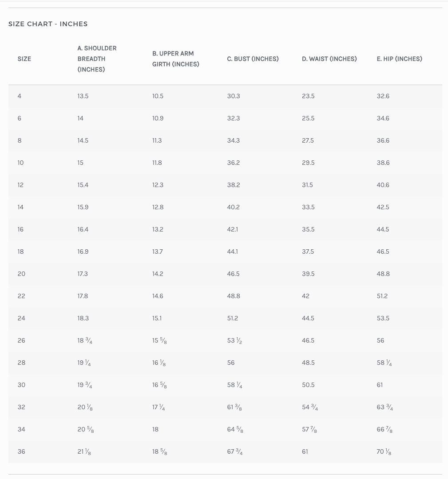The height and width of the screenshot is (479, 448).
Task: Select the A. Shoulder Breadth column header
Action: [97, 59]
